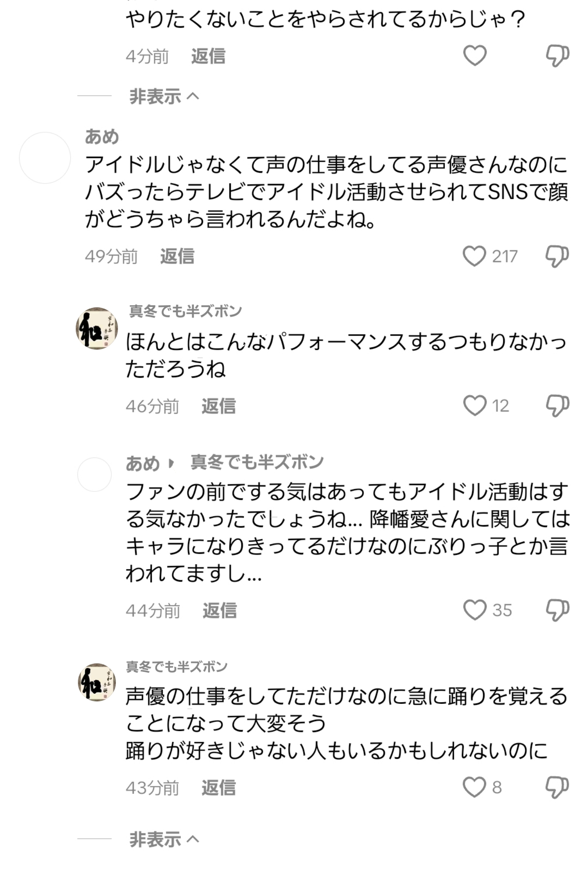Reply to the 43分前 comment
Screen dimensions: 588x869
(219, 788)
